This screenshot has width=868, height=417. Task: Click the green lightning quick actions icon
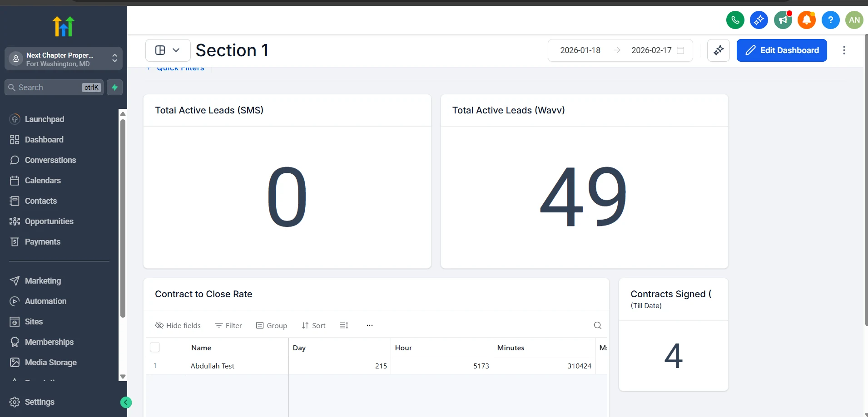(114, 88)
